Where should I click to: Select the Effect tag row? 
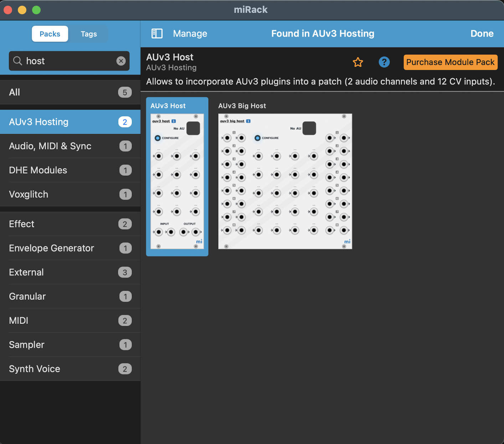(70, 224)
